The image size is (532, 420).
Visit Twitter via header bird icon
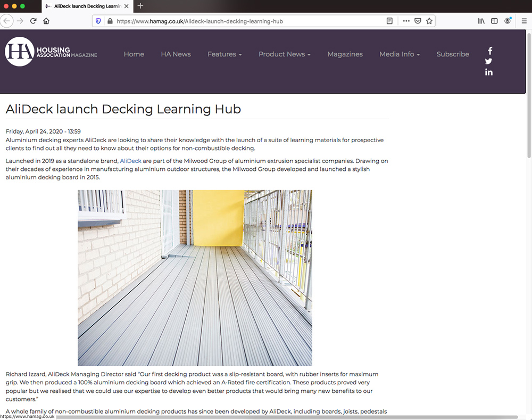pyautogui.click(x=488, y=61)
